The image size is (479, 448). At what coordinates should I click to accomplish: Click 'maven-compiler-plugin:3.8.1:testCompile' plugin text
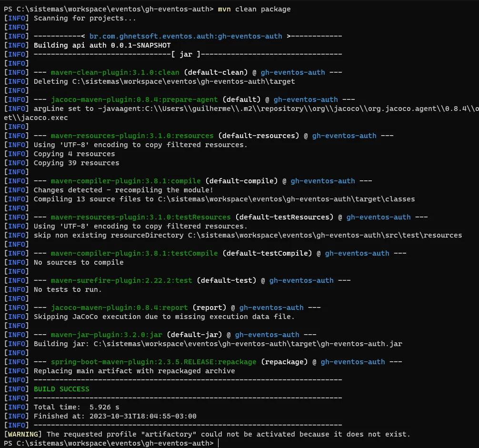click(x=134, y=253)
